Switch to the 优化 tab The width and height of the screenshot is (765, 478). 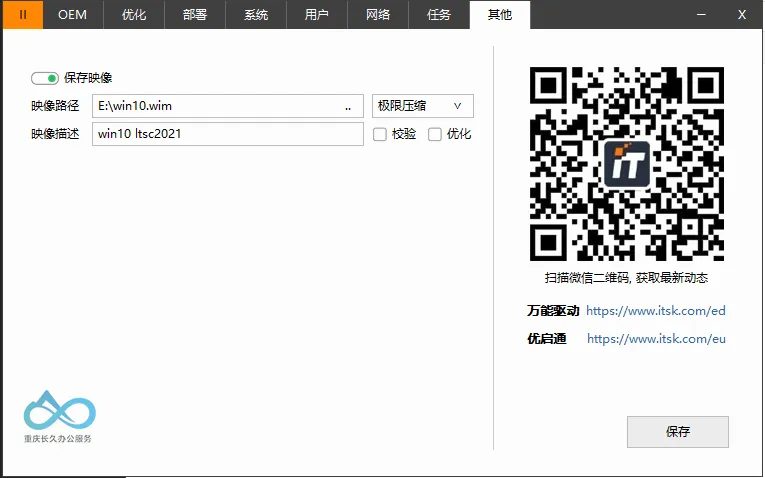(x=134, y=15)
